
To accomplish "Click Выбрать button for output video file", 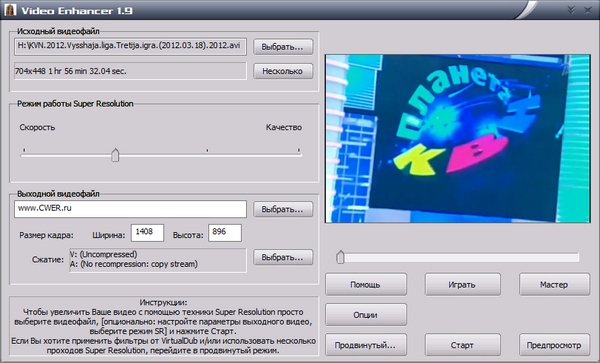I will point(283,209).
